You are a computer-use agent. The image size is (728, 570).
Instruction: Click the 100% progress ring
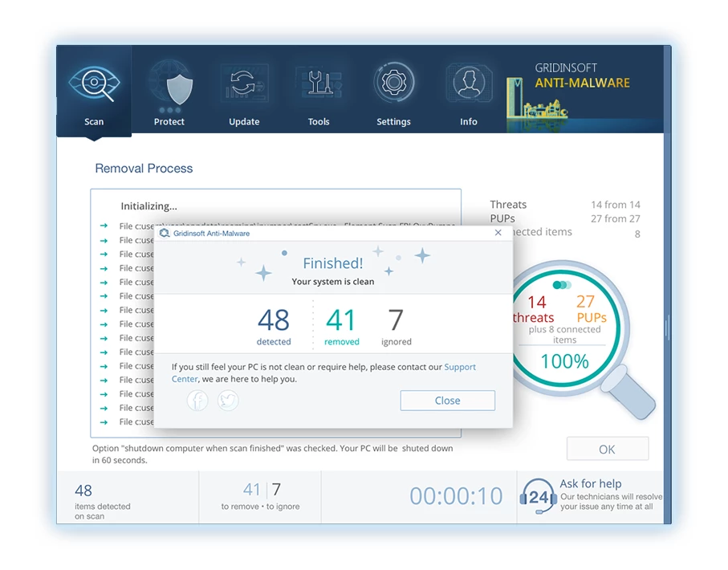tap(564, 361)
